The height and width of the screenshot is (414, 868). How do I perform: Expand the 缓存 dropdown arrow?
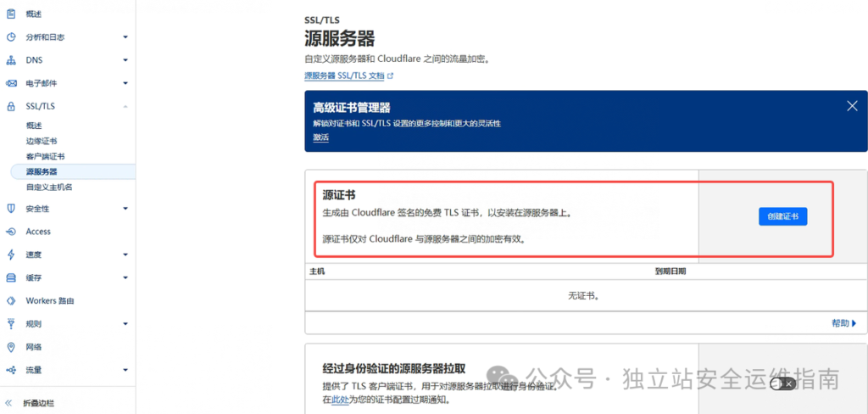coord(125,277)
